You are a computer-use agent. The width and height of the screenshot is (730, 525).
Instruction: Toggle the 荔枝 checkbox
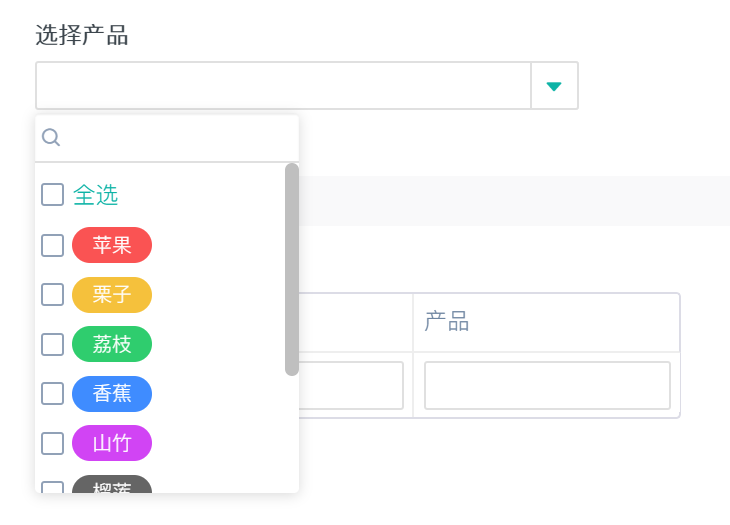pos(52,344)
